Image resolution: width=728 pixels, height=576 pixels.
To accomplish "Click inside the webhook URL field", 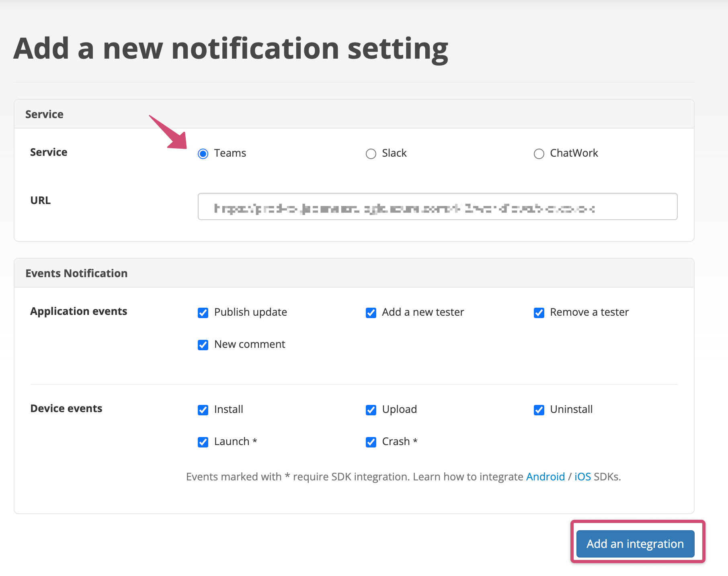I will 437,207.
